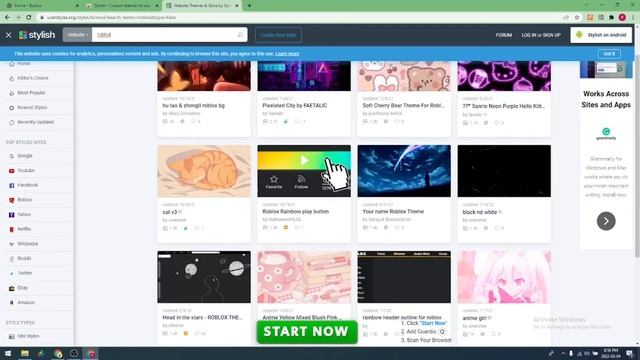Open Your name Roblox Theme thumbnail

(x=404, y=171)
